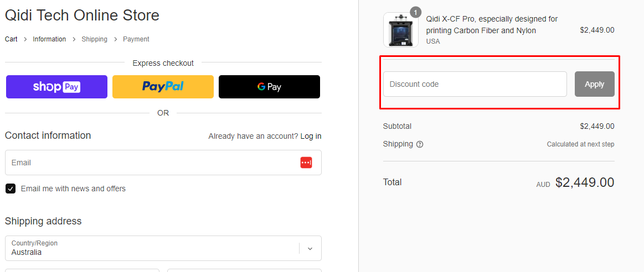Jump to the Shipping breadcrumb step
The image size is (644, 272).
pos(94,39)
